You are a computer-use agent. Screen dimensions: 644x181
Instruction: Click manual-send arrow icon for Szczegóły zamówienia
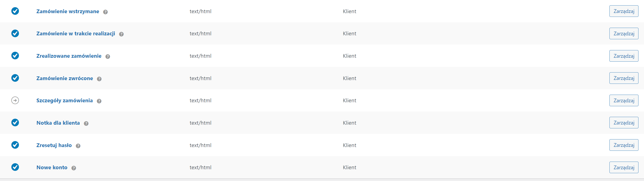coord(15,100)
